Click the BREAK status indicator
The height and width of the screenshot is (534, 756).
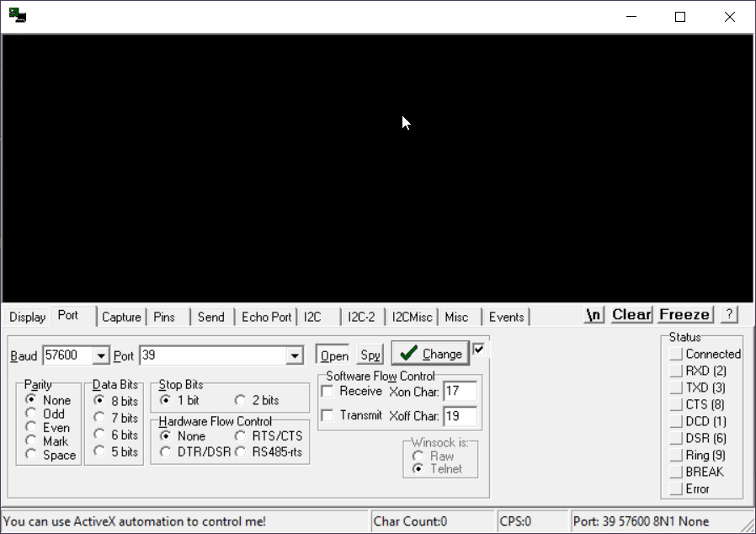click(676, 473)
